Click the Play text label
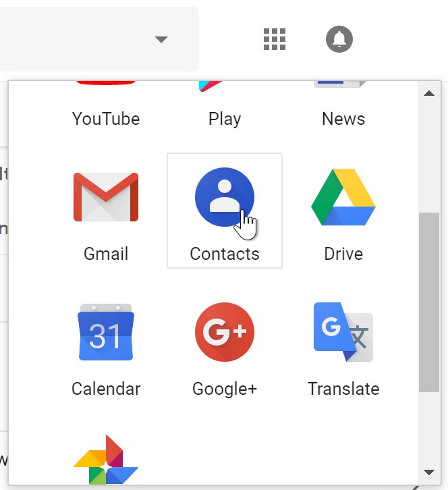The height and width of the screenshot is (490, 448). (224, 119)
